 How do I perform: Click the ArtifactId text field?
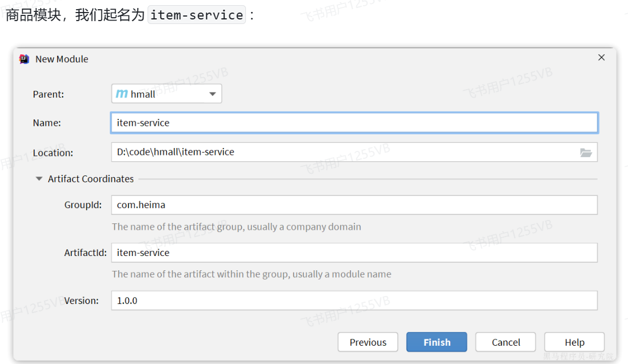[x=354, y=253]
